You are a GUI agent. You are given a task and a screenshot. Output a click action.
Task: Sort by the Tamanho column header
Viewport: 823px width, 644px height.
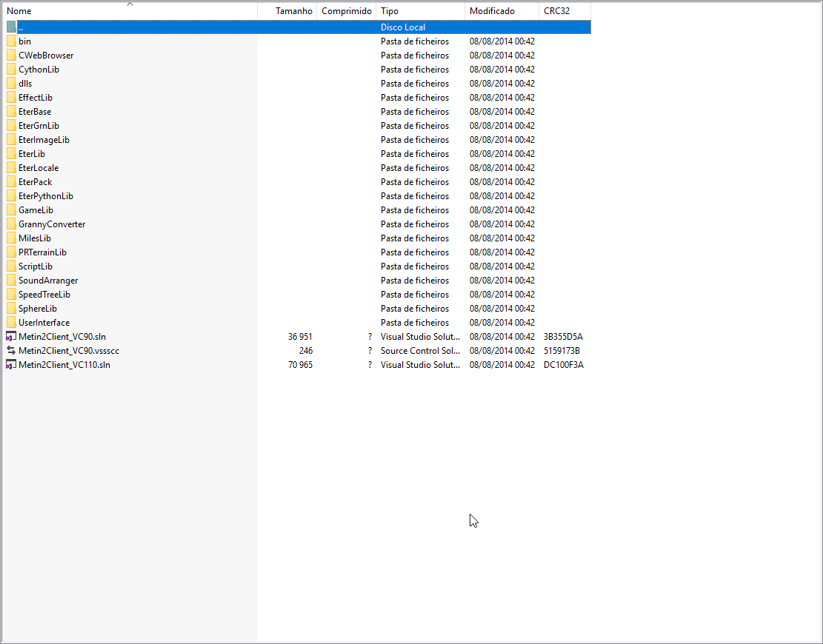[x=287, y=11]
